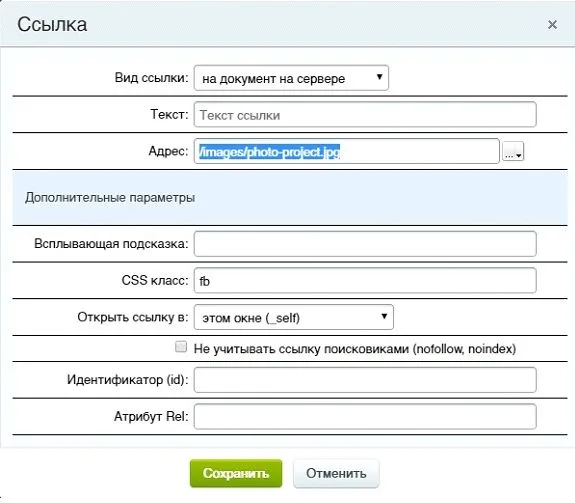Screen dimensions: 575x503
Task: Click the Адрес field with /images/photo-project.jpg
Action: [347, 151]
